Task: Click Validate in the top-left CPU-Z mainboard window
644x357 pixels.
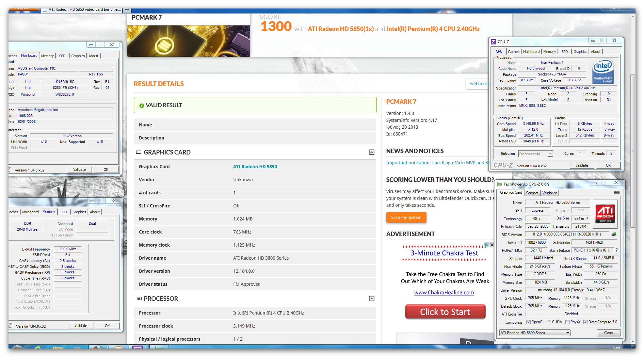Action: click(x=79, y=170)
